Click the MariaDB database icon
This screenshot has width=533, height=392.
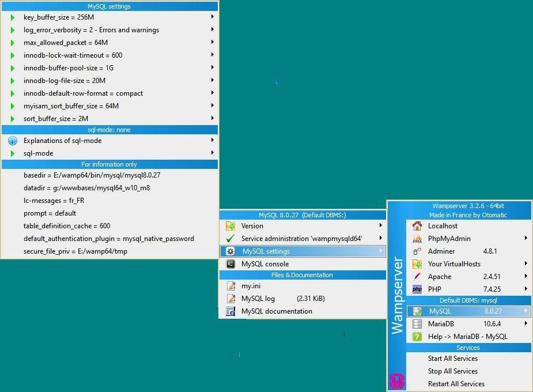pos(417,323)
